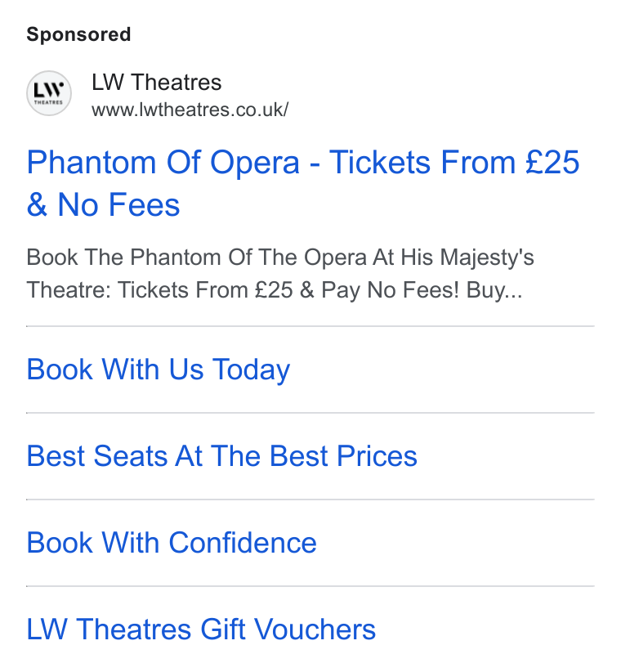621x672 pixels.
Task: Open Best Seats At The Best Prices
Action: coord(222,455)
